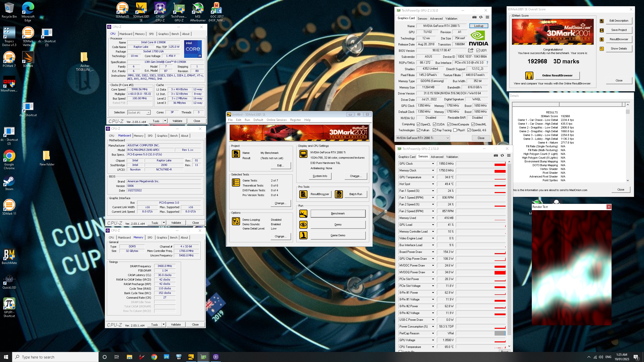Open the GPU selector dropdown in GPU-Z
The width and height of the screenshot is (644, 362).
click(x=423, y=138)
